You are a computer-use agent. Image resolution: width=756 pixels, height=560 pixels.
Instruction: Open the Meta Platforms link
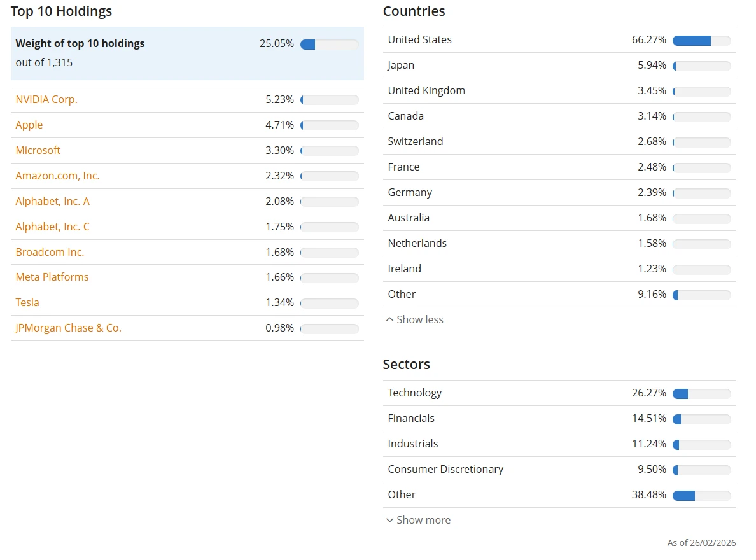click(52, 277)
